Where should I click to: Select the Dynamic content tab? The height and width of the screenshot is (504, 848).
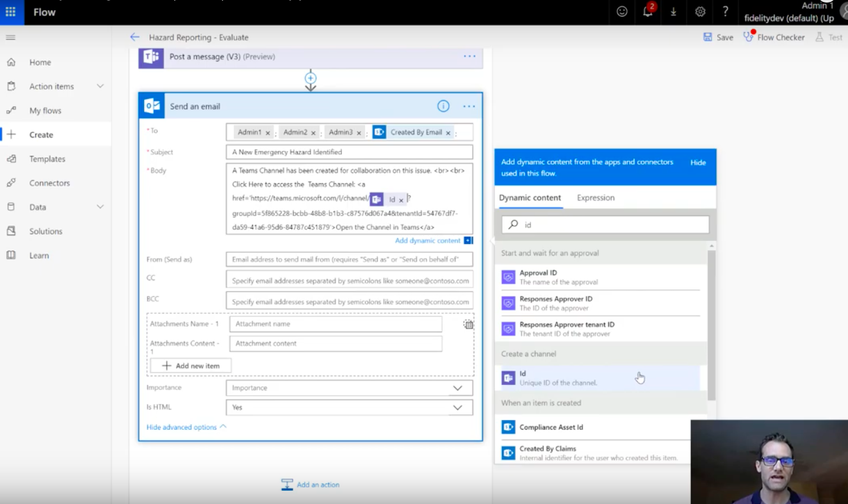[x=530, y=198]
